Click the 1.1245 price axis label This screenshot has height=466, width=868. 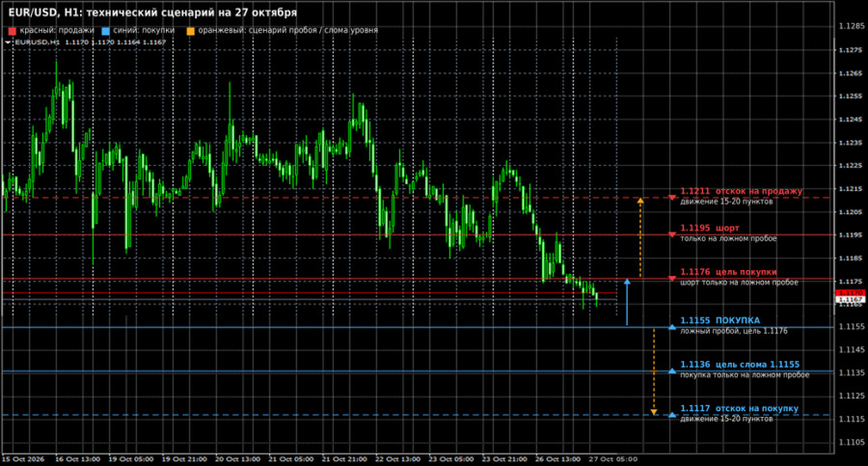click(x=851, y=119)
